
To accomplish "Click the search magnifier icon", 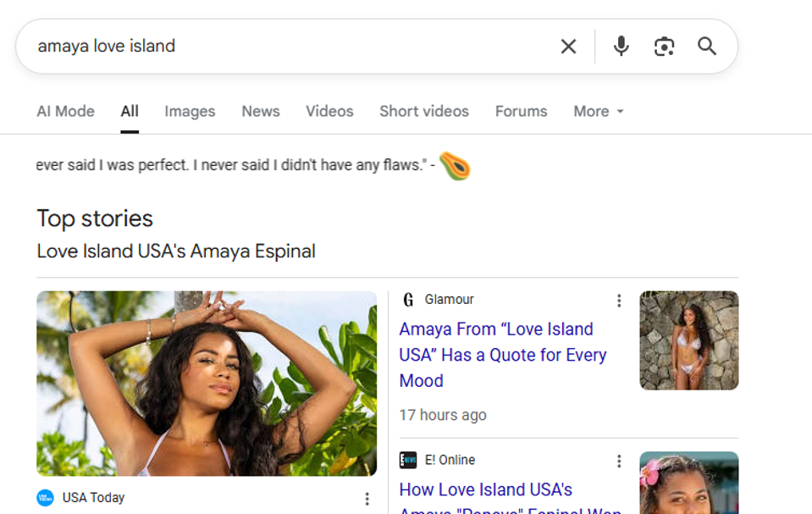I will tap(706, 47).
